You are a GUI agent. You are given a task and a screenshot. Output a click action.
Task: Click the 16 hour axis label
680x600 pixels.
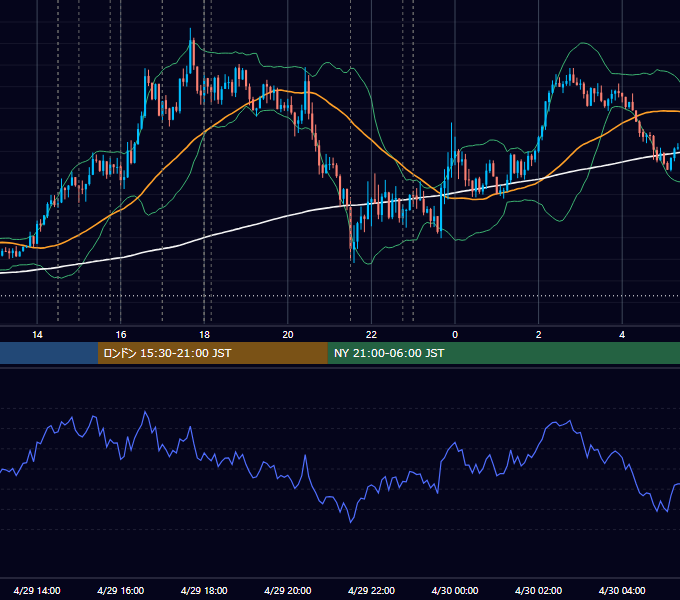121,335
